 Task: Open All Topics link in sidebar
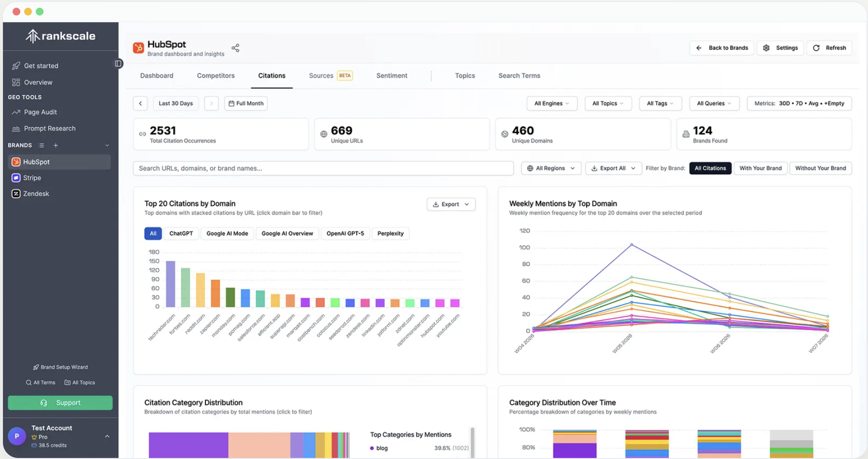(x=80, y=383)
